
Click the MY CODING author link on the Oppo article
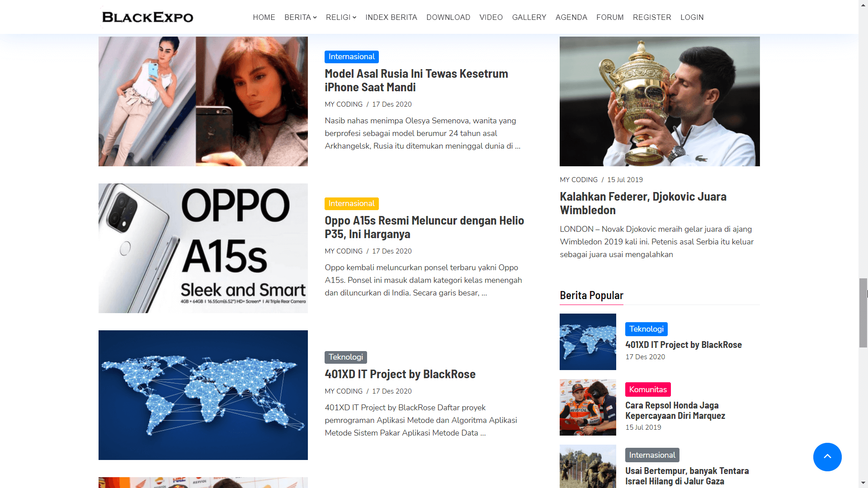pyautogui.click(x=343, y=251)
